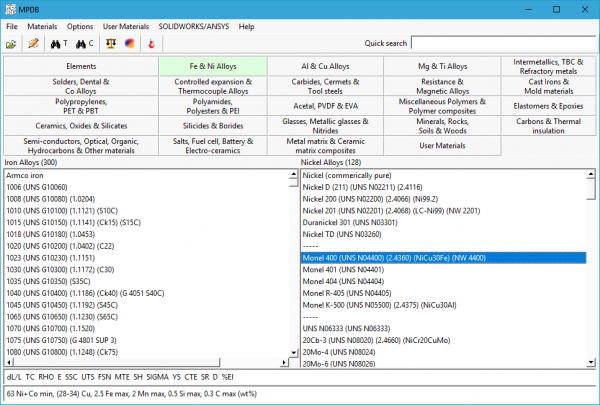Open the Materials menu
The image size is (600, 405).
point(42,26)
